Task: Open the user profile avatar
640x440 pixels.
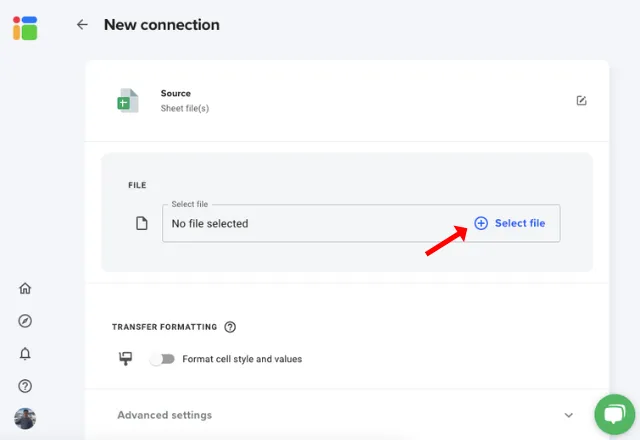Action: (25, 418)
